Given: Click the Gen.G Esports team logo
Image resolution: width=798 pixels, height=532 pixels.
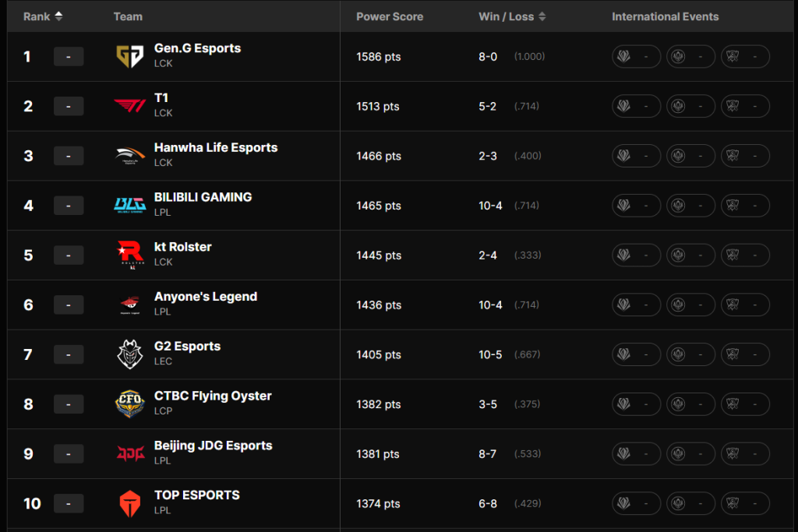Looking at the screenshot, I should [129, 56].
